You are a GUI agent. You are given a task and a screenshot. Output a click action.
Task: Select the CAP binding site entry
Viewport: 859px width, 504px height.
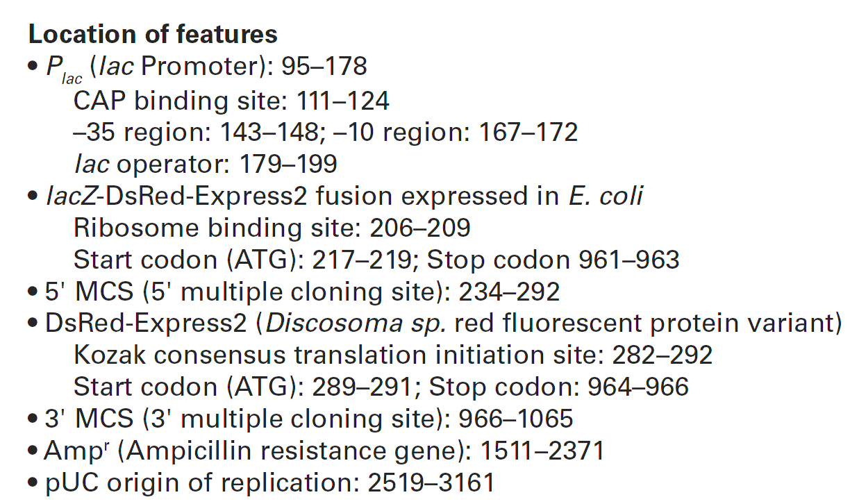pos(231,101)
